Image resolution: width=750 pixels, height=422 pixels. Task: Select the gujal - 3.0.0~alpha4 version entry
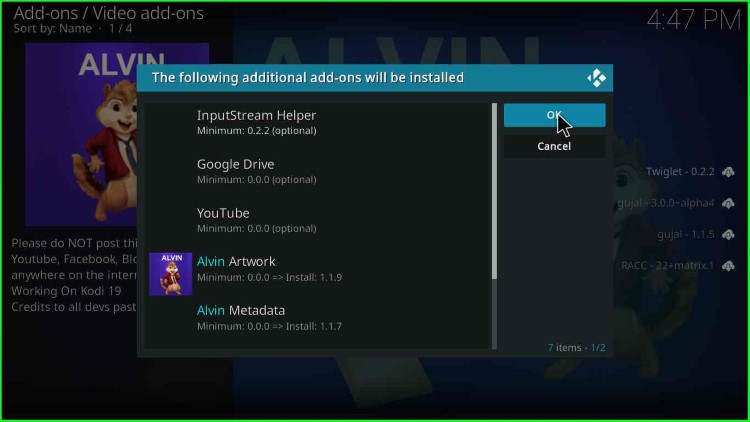(x=665, y=203)
